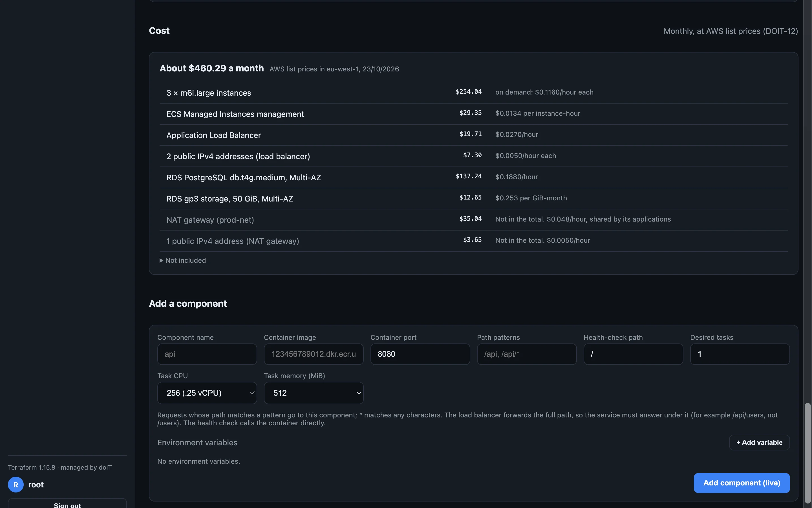812x508 pixels.
Task: Click 'No environment variables.' text
Action: pyautogui.click(x=199, y=461)
